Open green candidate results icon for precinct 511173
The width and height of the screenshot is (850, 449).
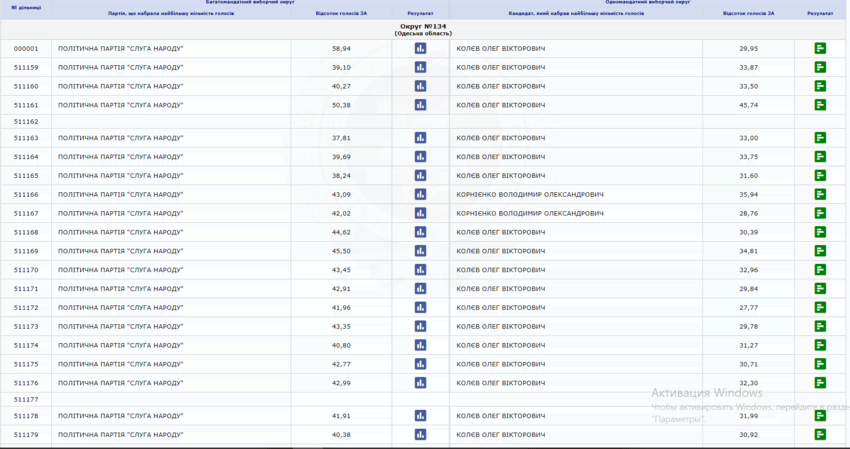[x=820, y=326]
